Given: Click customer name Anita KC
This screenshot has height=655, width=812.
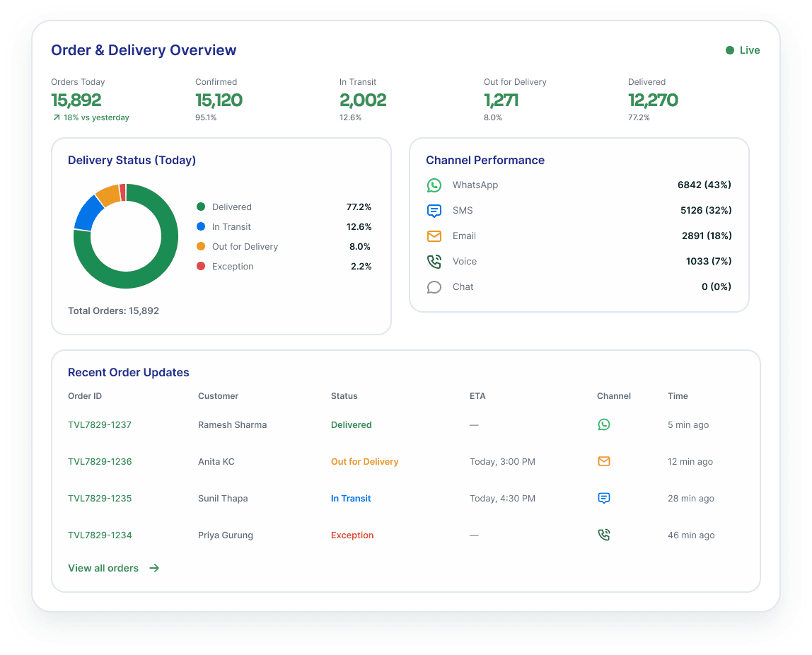Looking at the screenshot, I should (x=216, y=461).
